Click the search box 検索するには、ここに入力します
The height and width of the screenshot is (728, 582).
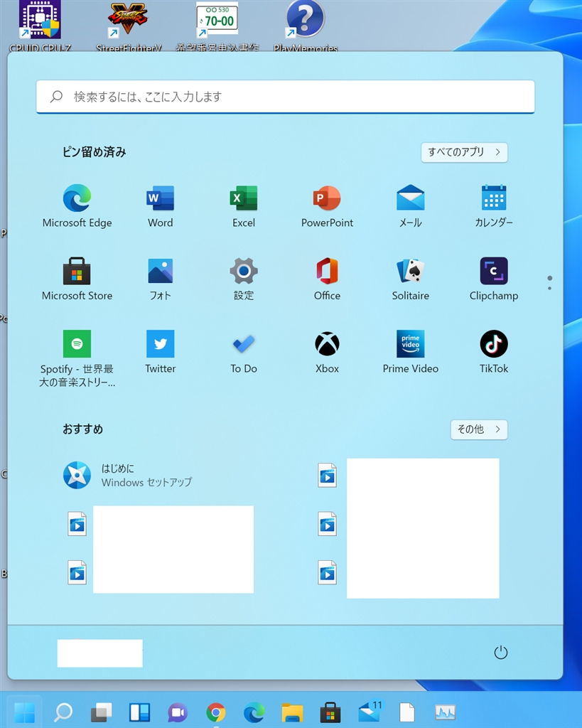pyautogui.click(x=286, y=97)
